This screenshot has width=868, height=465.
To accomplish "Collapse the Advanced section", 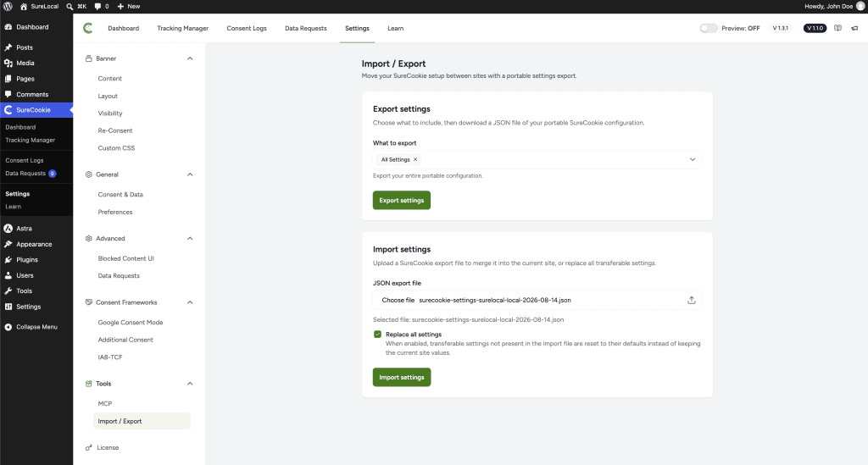I will pos(190,239).
